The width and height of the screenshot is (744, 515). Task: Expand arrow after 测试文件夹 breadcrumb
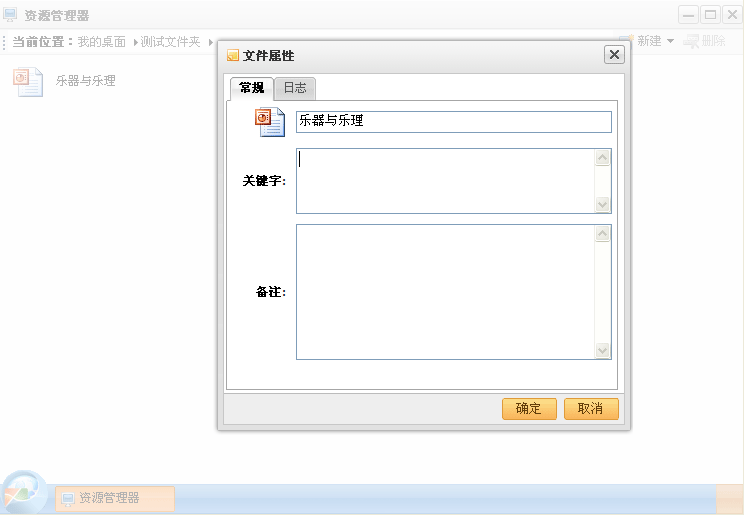click(x=211, y=42)
